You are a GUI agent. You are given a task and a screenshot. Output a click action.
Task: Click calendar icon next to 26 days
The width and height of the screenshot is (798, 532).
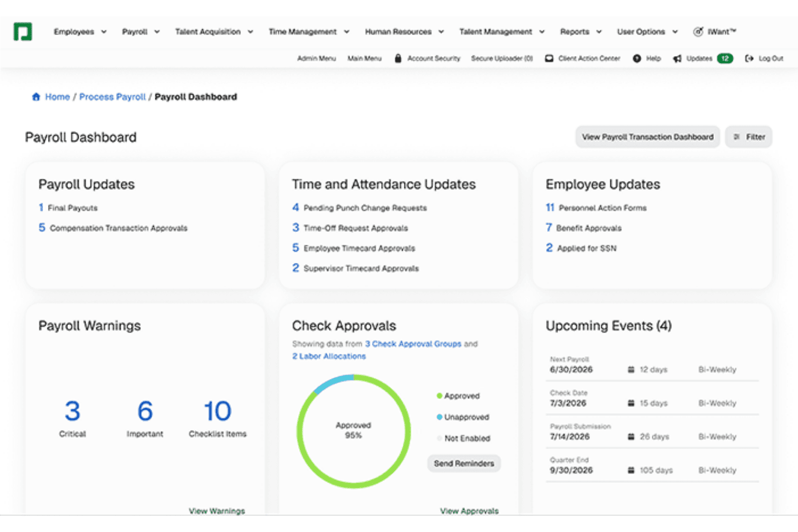click(x=631, y=437)
